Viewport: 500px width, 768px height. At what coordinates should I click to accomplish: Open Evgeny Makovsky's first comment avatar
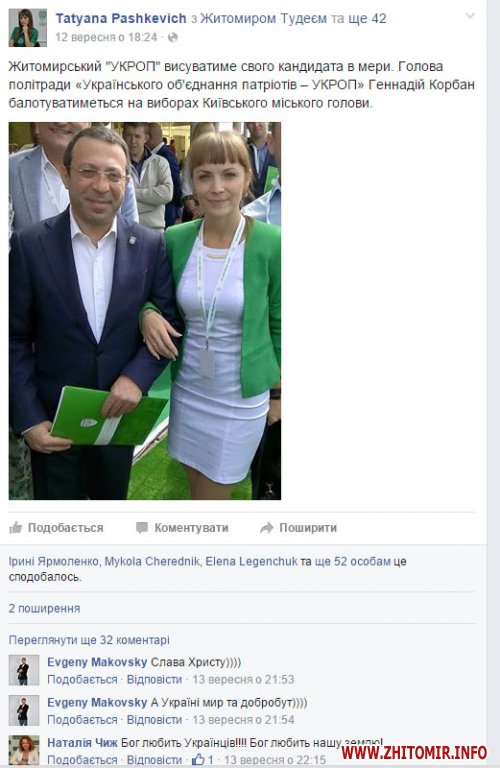[x=24, y=670]
